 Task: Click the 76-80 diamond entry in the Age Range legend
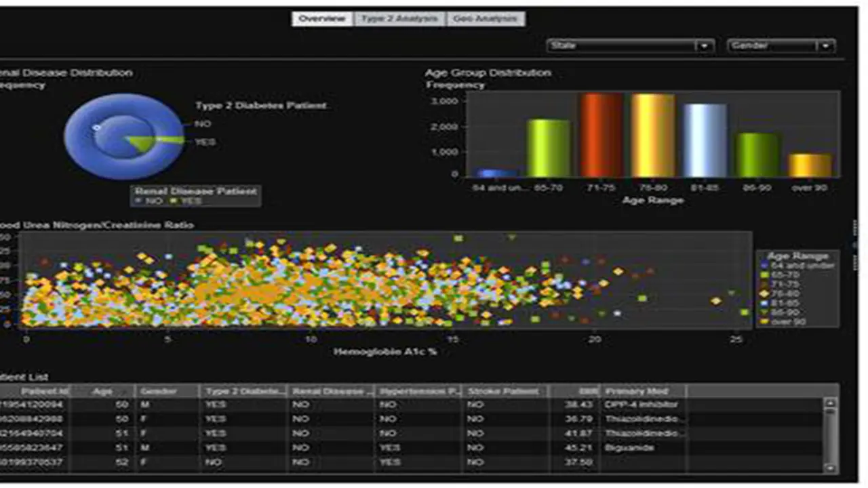point(780,294)
